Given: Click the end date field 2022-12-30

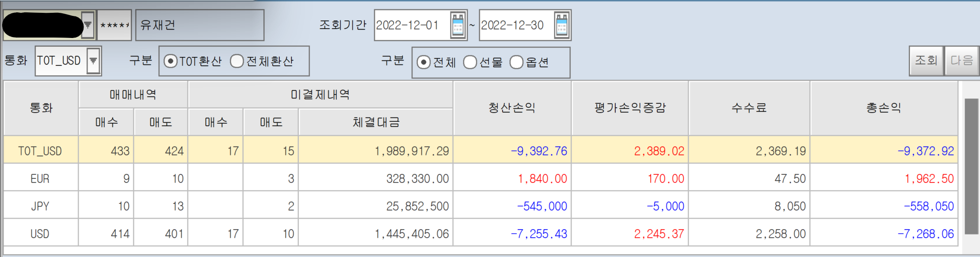Looking at the screenshot, I should (516, 25).
